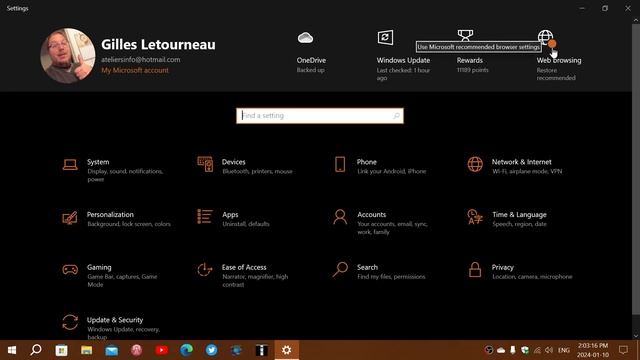Viewport: 640px width, 360px height.
Task: Click the Rewards label text
Action: pyautogui.click(x=469, y=60)
